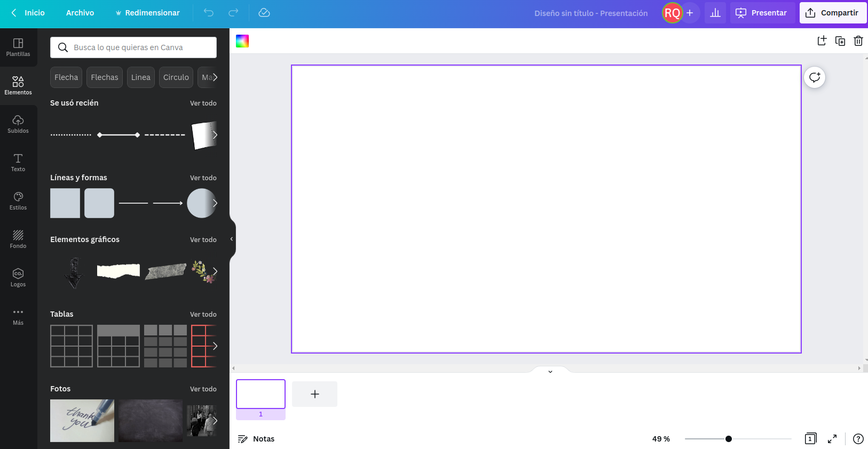Viewport: 868px width, 449px height.
Task: Open the Redimensionar menu
Action: click(148, 13)
